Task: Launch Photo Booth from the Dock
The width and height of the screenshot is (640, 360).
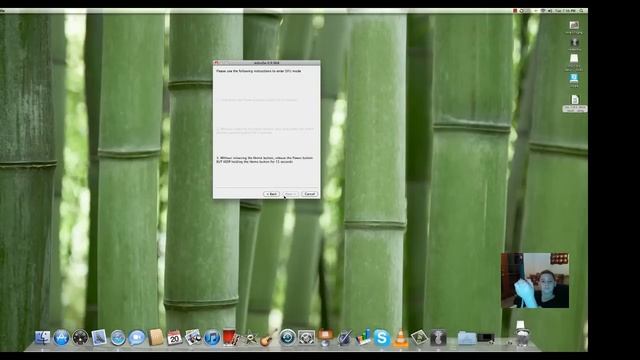Action: (x=231, y=338)
